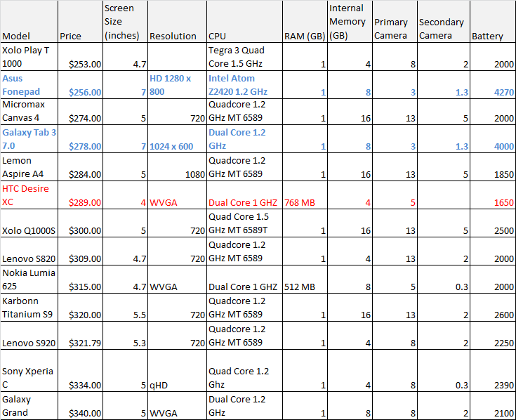Click the 1850 battery cell
This screenshot has width=516, height=420.
click(493, 167)
